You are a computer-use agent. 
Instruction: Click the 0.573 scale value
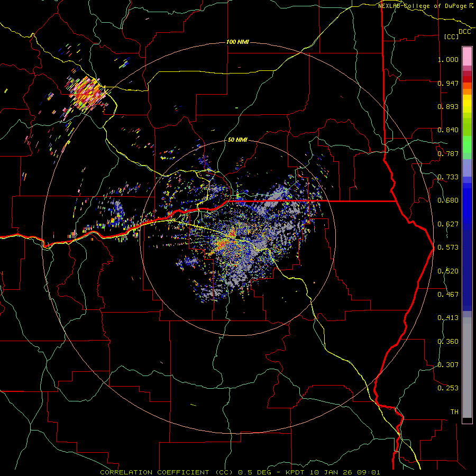[448, 248]
